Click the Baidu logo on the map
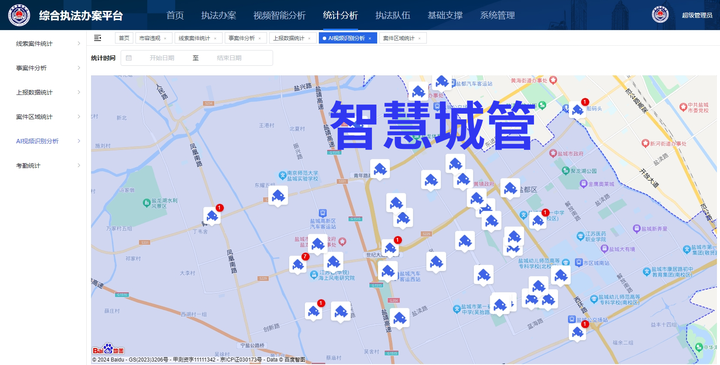This screenshot has width=720, height=365. pyautogui.click(x=108, y=349)
